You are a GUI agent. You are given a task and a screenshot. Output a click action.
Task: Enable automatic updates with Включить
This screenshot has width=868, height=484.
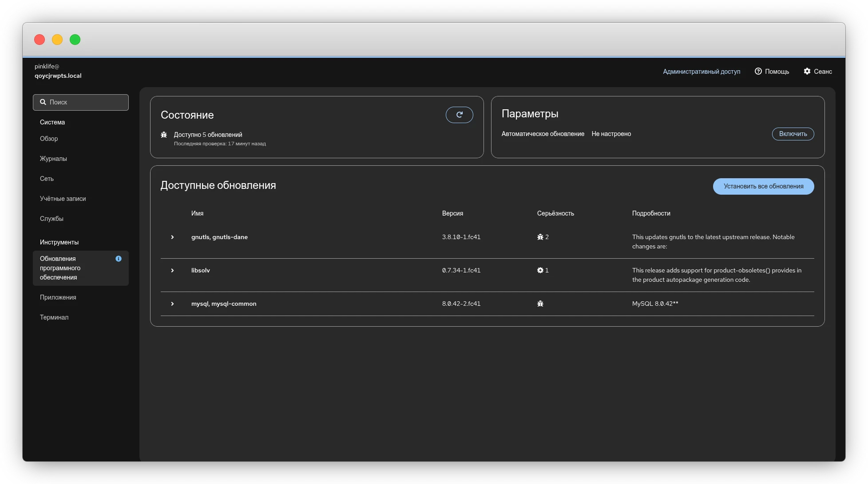coord(793,134)
